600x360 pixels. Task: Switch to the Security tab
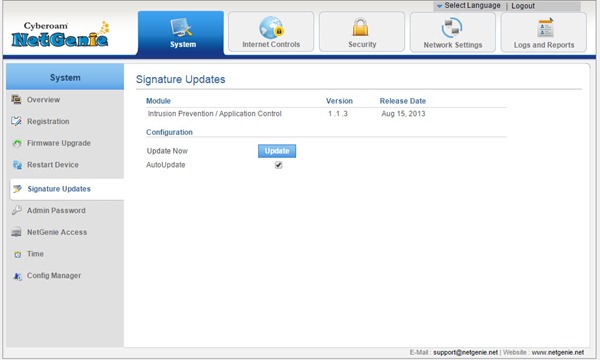362,32
